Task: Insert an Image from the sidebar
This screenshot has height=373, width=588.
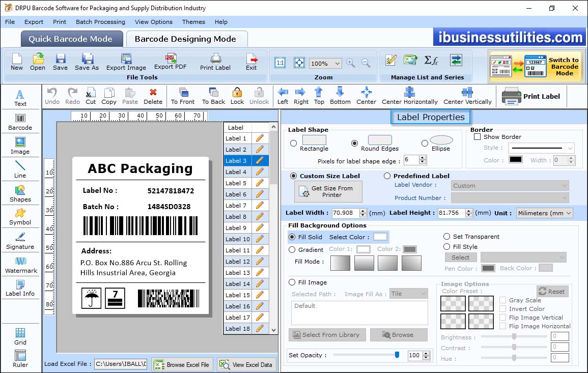Action: 20,146
